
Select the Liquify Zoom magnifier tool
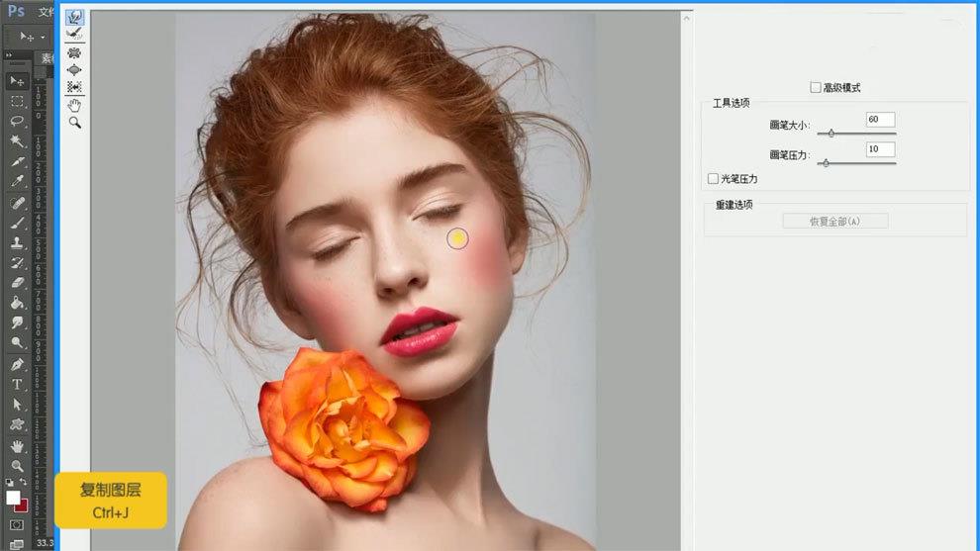[x=74, y=123]
